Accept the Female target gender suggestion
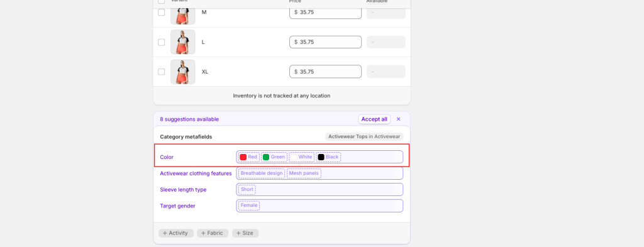 coord(249,206)
